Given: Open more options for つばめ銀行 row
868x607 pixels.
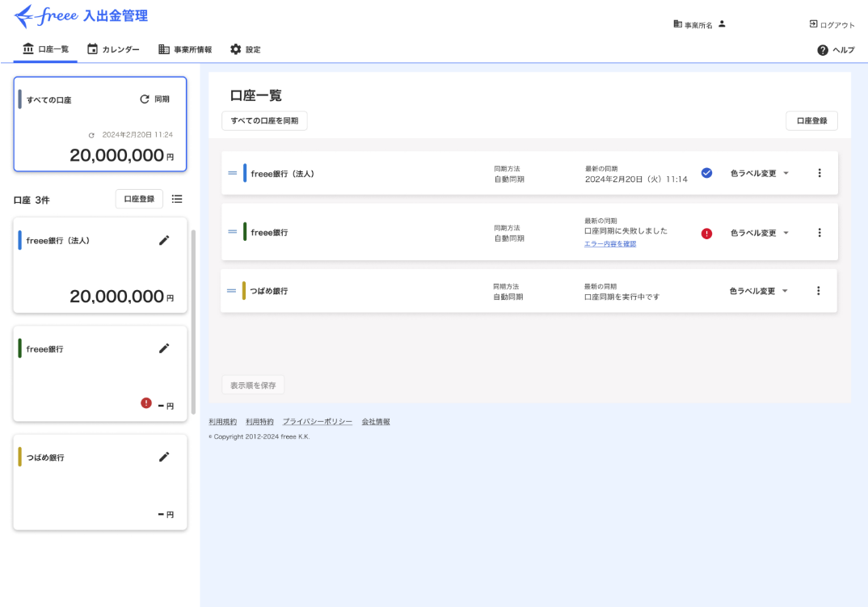Looking at the screenshot, I should click(818, 291).
